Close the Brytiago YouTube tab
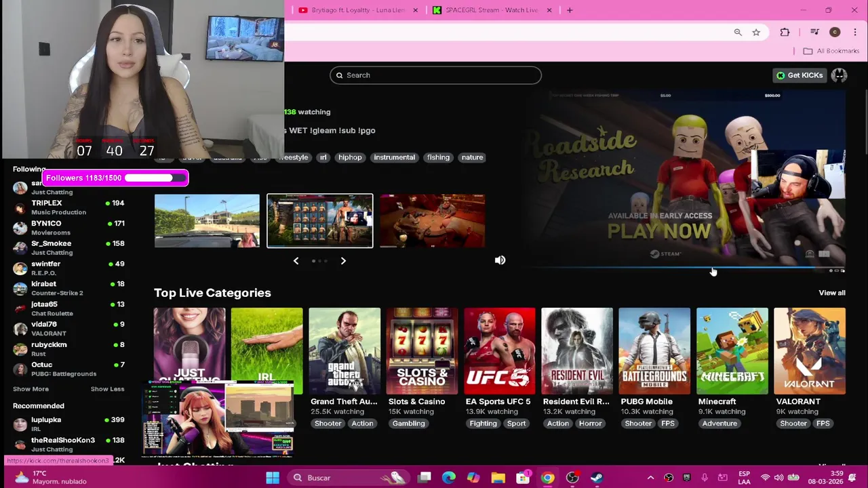The image size is (868, 488). (x=415, y=10)
